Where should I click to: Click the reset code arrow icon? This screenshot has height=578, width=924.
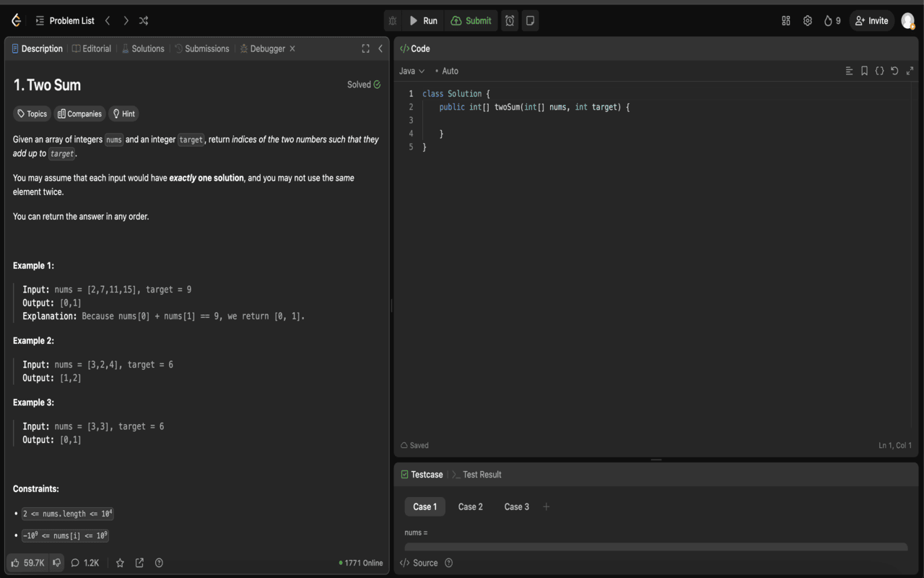point(894,71)
